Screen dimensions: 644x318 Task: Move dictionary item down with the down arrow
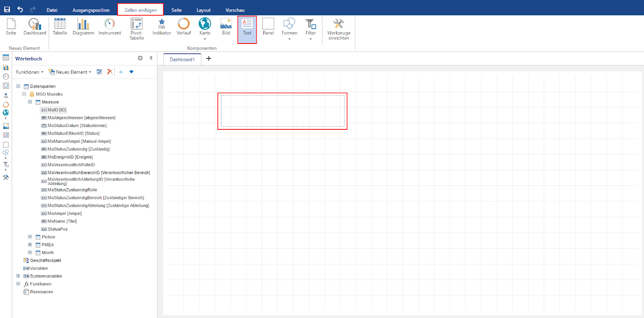click(x=131, y=72)
